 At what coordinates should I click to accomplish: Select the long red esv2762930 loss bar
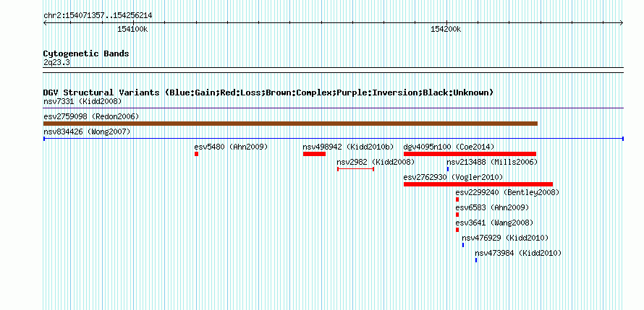pos(478,184)
